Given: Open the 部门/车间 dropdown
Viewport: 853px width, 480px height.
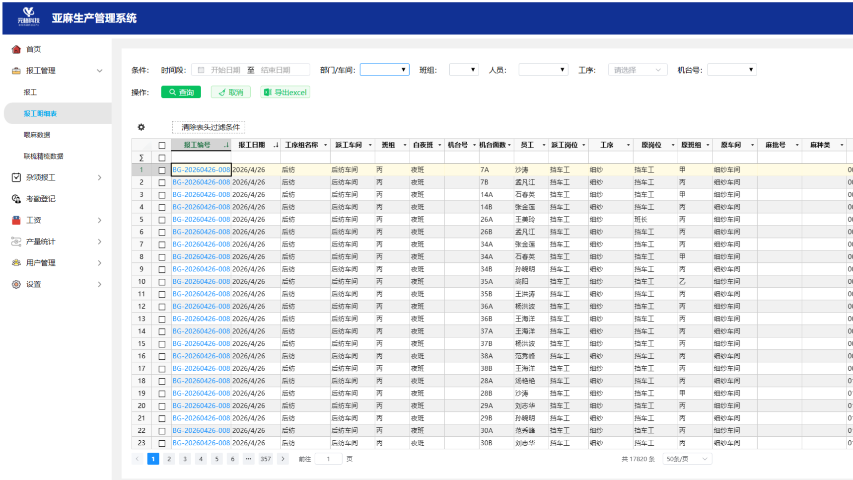Looking at the screenshot, I should pyautogui.click(x=384, y=70).
